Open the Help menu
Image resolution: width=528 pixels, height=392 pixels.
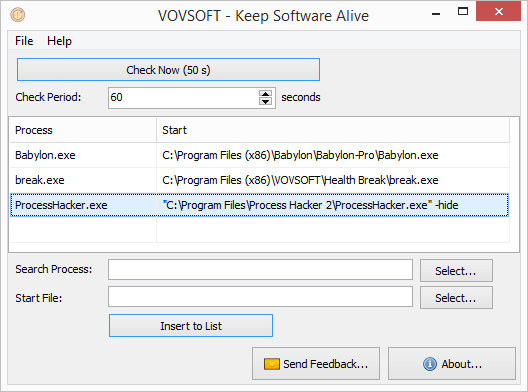[x=59, y=41]
